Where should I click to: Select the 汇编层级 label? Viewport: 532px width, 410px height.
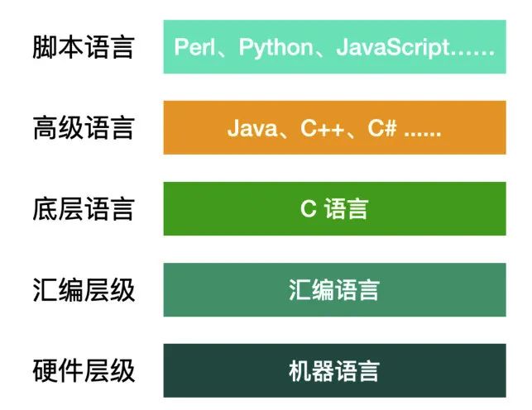(x=84, y=289)
